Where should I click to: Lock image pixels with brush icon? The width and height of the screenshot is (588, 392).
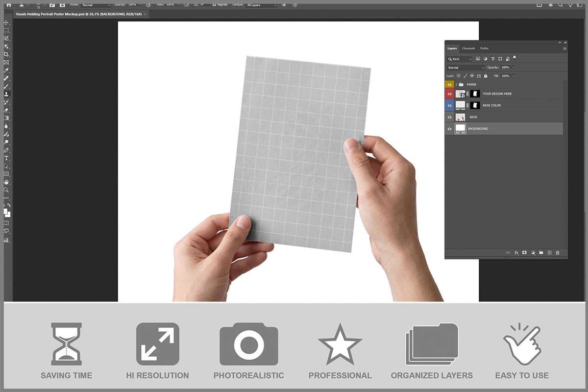(465, 76)
